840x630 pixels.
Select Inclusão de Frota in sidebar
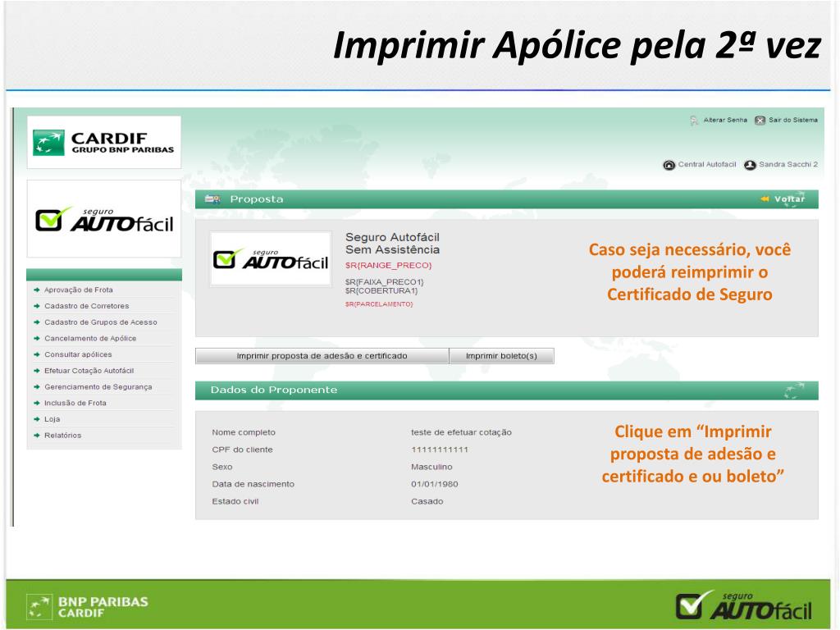pyautogui.click(x=75, y=402)
